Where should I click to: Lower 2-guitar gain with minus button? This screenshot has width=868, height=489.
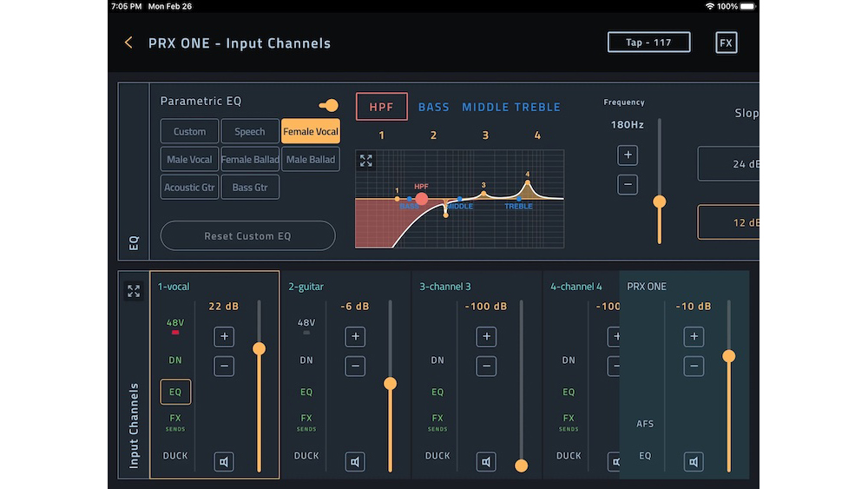point(355,366)
